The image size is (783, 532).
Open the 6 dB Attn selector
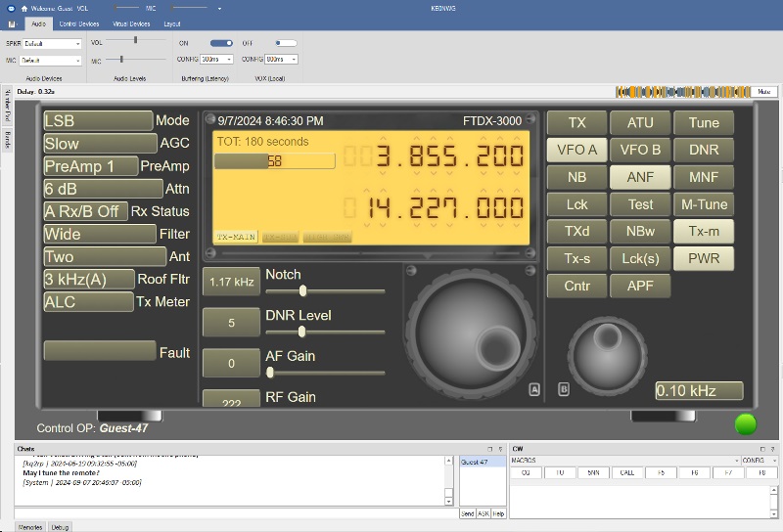[103, 189]
